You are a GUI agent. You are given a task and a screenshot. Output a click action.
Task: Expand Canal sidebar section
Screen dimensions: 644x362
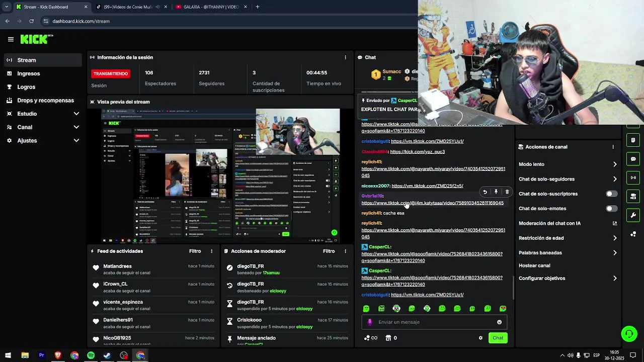point(76,127)
